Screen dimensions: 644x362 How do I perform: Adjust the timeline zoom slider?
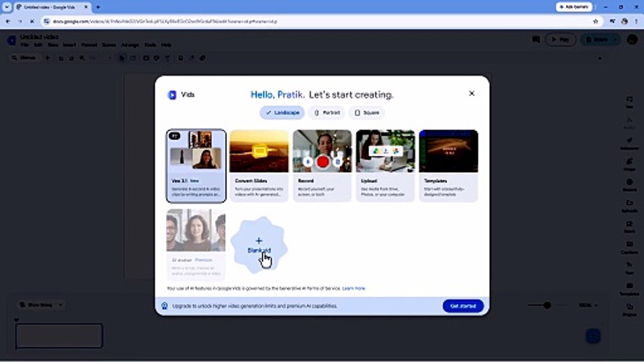(x=547, y=305)
